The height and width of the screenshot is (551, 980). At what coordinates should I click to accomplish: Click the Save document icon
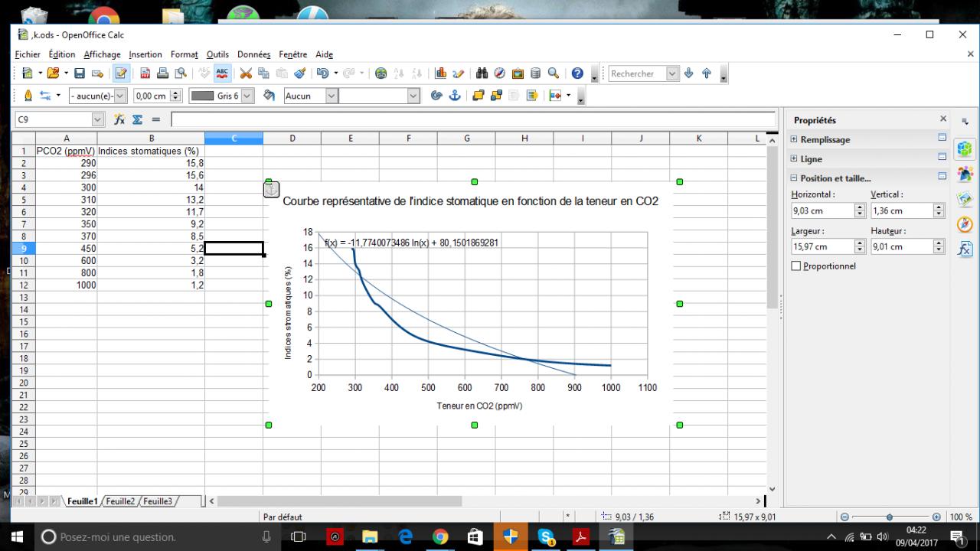pyautogui.click(x=79, y=73)
